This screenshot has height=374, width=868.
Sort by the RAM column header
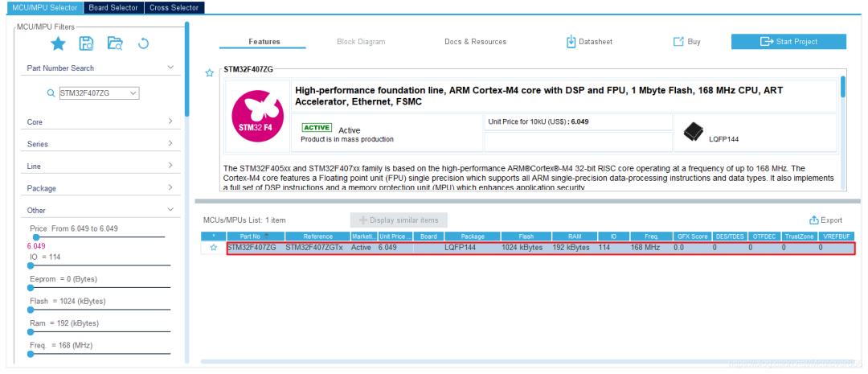point(575,236)
